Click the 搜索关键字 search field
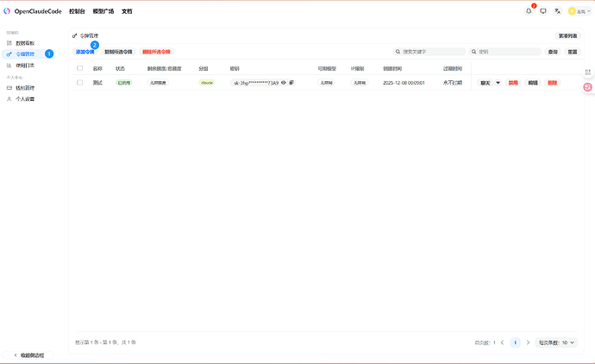Image resolution: width=595 pixels, height=364 pixels. (428, 52)
